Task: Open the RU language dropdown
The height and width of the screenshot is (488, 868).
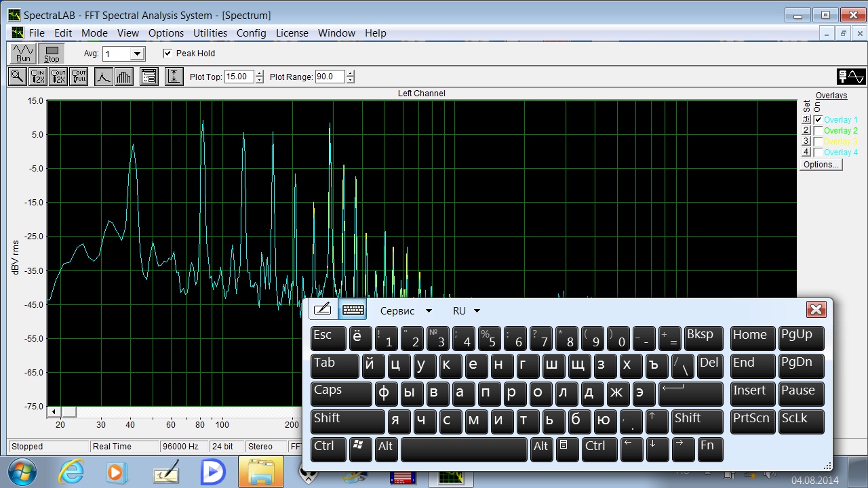Action: tap(466, 310)
